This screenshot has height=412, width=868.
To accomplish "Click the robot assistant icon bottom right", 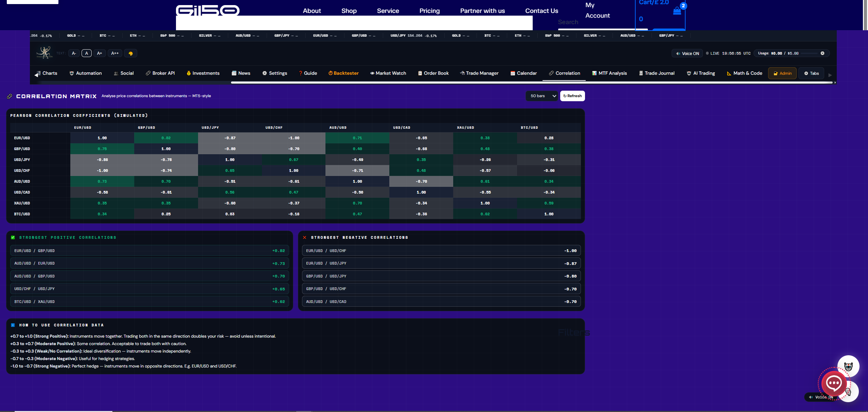I will [848, 366].
